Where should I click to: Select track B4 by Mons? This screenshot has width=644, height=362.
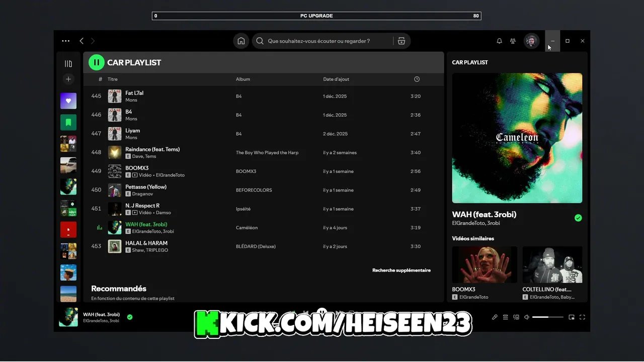263,115
